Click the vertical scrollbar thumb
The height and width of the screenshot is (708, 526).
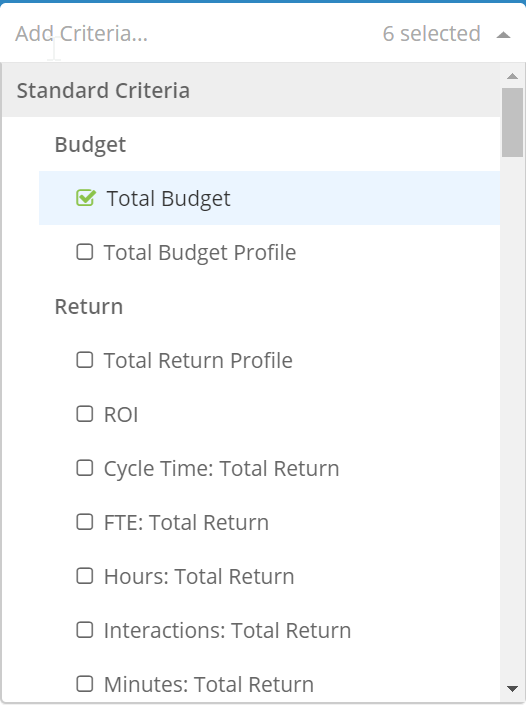pos(512,122)
